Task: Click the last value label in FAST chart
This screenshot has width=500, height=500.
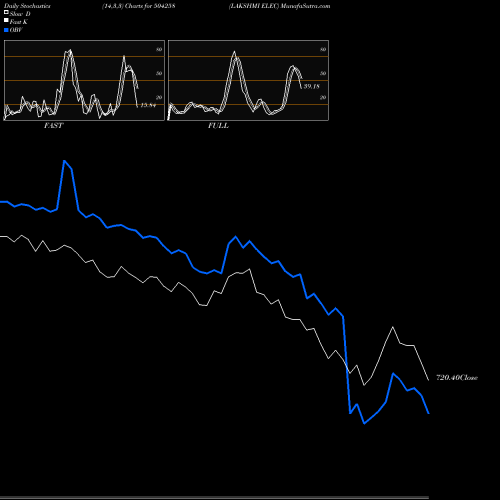Action: tap(148, 105)
